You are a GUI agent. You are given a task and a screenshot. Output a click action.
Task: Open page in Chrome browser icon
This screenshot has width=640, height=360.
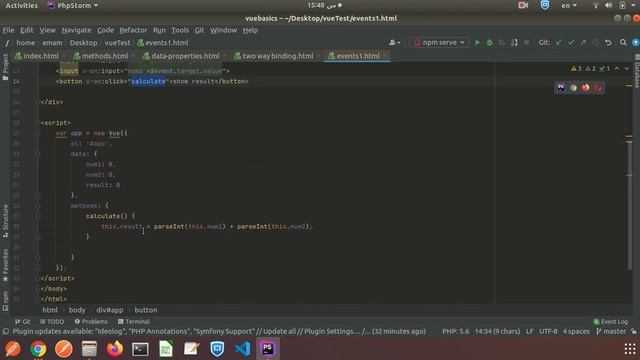573,88
